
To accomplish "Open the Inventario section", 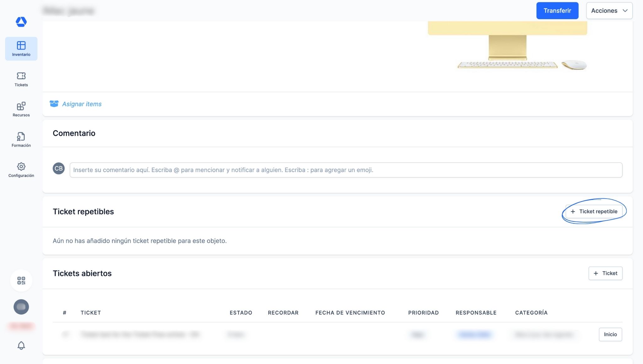I will point(21,49).
